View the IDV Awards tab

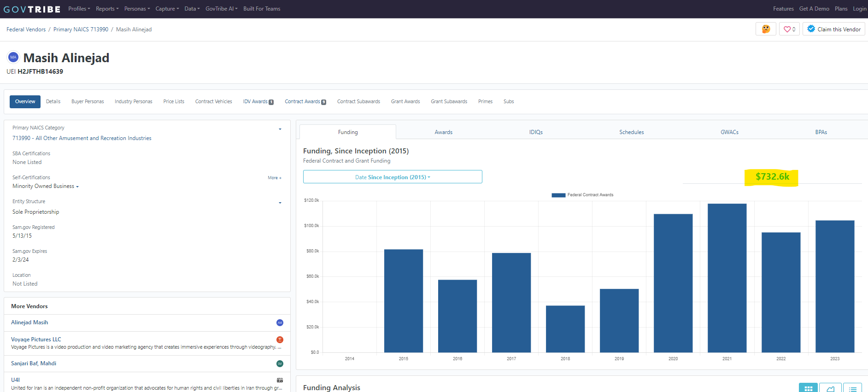point(258,102)
